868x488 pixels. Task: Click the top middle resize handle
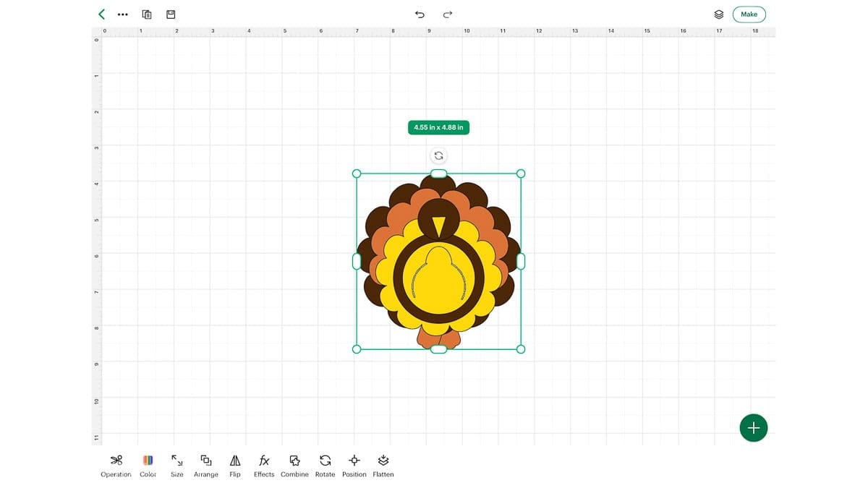[438, 174]
